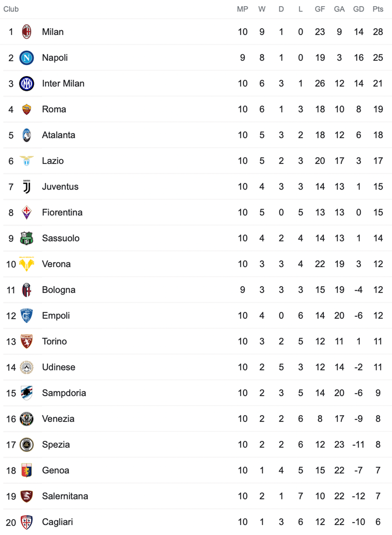Select the Sampdoria team name
The width and height of the screenshot is (392, 535).
click(64, 393)
